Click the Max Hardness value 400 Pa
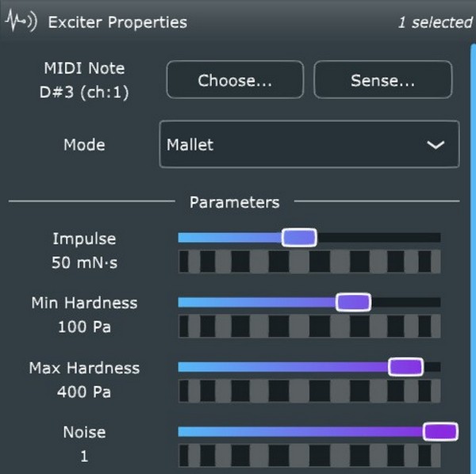476x474 pixels. 84,392
